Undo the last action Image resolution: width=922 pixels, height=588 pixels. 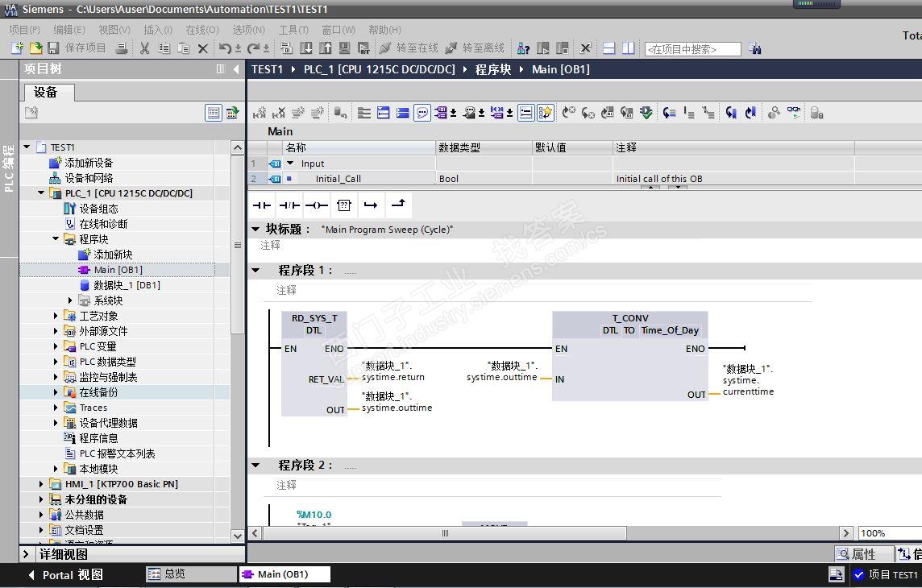coord(225,48)
